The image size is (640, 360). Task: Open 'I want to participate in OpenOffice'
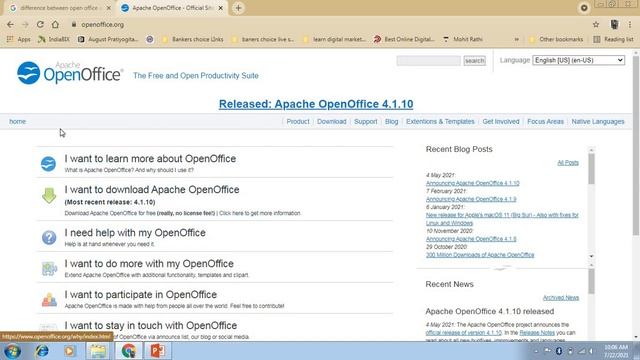141,295
